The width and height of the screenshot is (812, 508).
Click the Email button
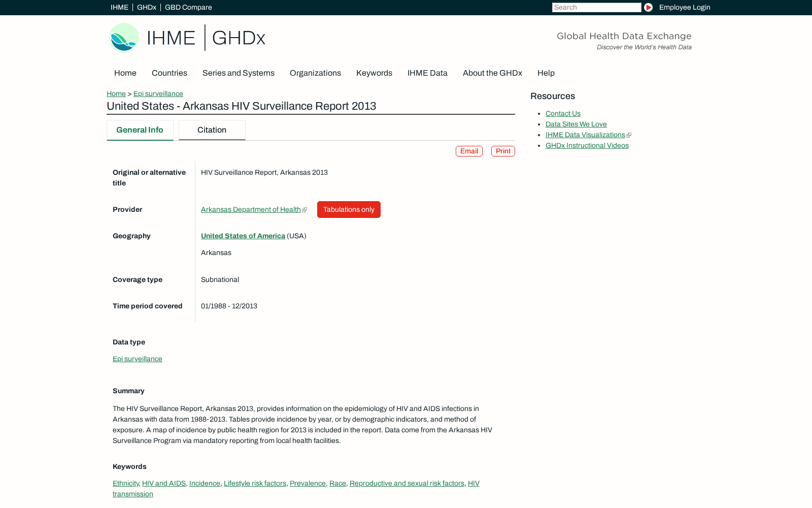(x=469, y=151)
